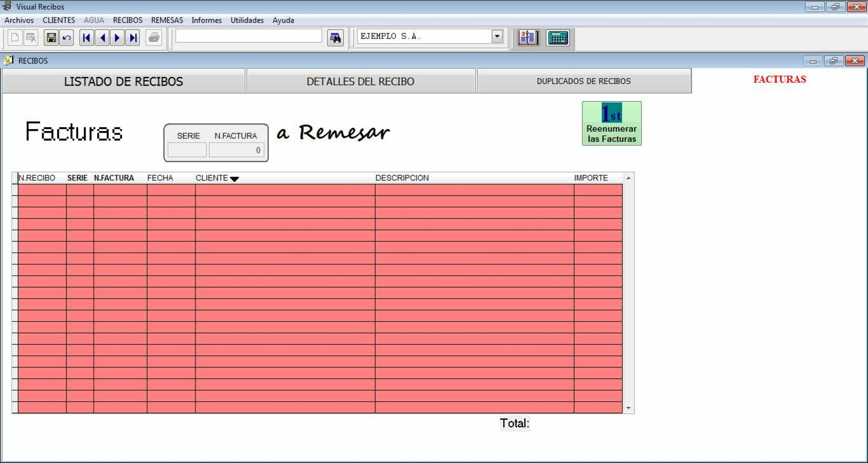Switch to the DUPLICADOS DE RECIBOS tab

coord(584,82)
